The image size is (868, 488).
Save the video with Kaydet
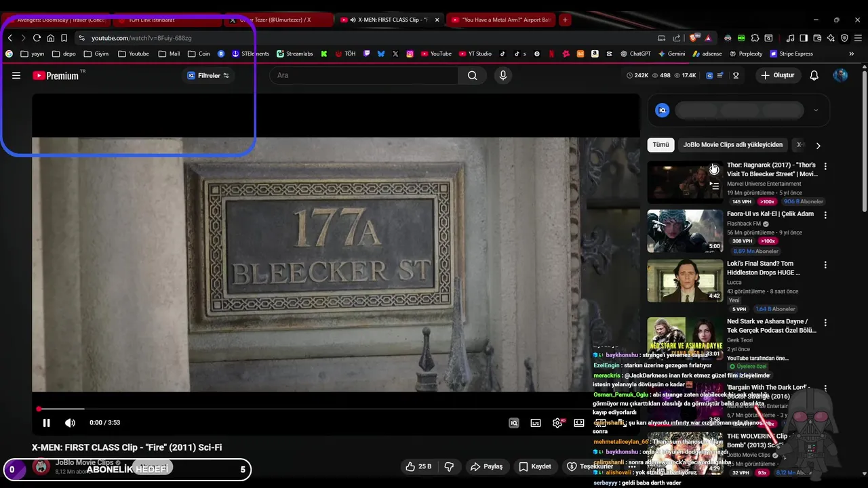click(535, 466)
